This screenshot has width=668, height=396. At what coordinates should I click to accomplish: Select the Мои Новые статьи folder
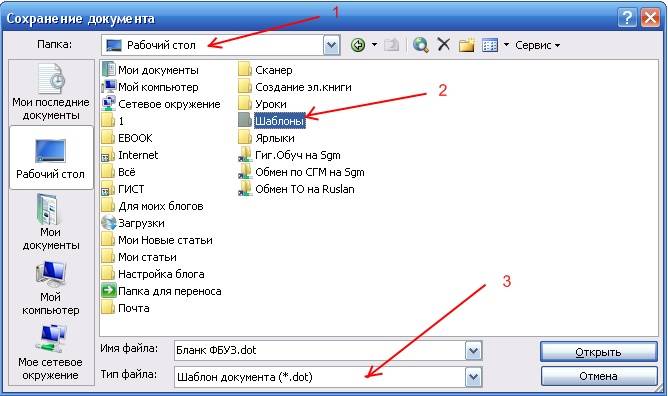tap(157, 240)
